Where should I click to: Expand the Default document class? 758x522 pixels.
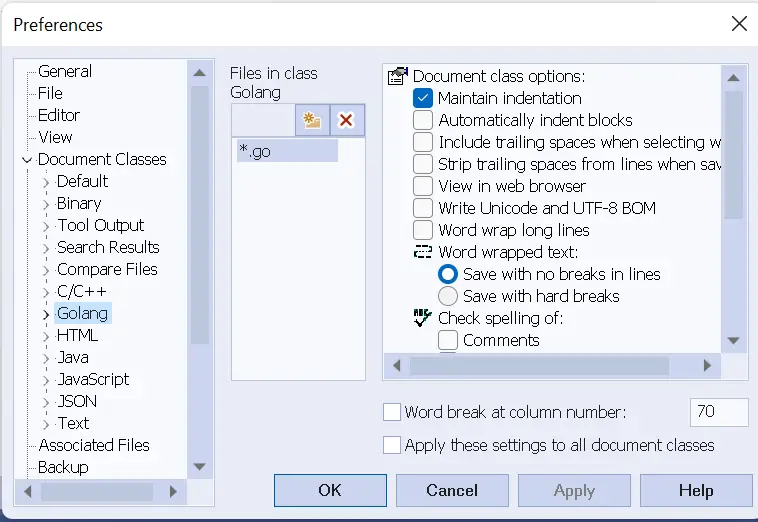coord(46,182)
